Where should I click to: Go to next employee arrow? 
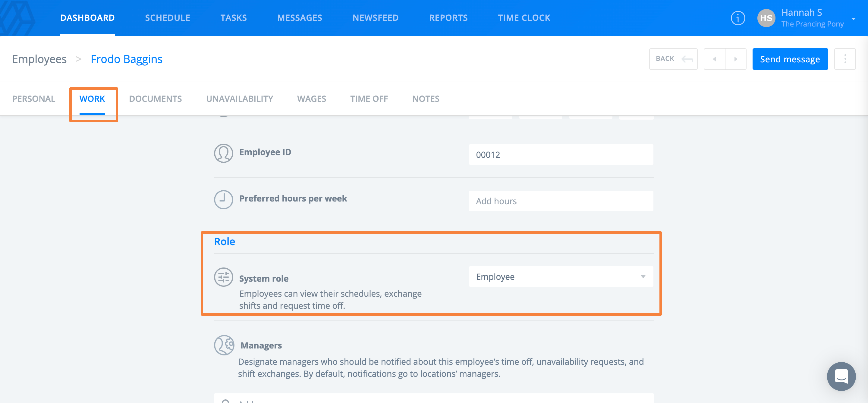736,59
